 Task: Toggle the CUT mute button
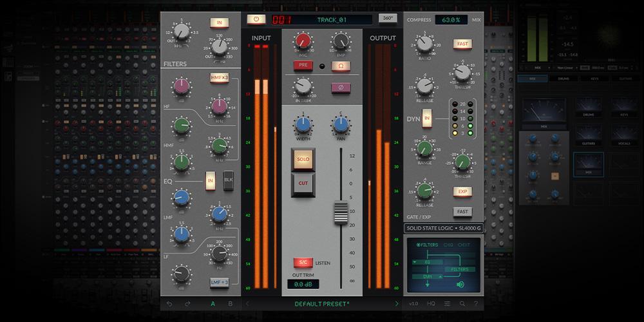[x=303, y=183]
